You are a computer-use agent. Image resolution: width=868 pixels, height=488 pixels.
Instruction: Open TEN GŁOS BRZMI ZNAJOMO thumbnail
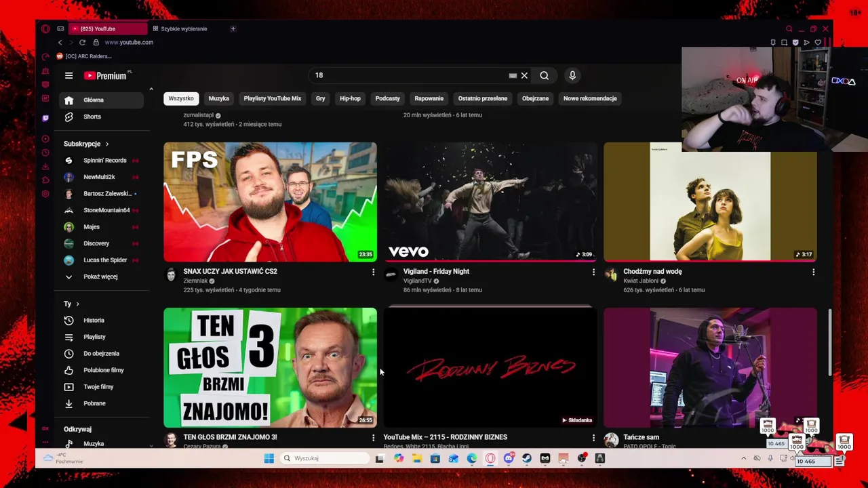point(270,368)
